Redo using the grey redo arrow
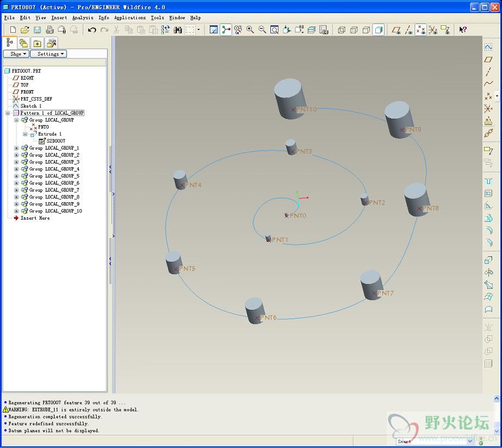 [x=104, y=30]
